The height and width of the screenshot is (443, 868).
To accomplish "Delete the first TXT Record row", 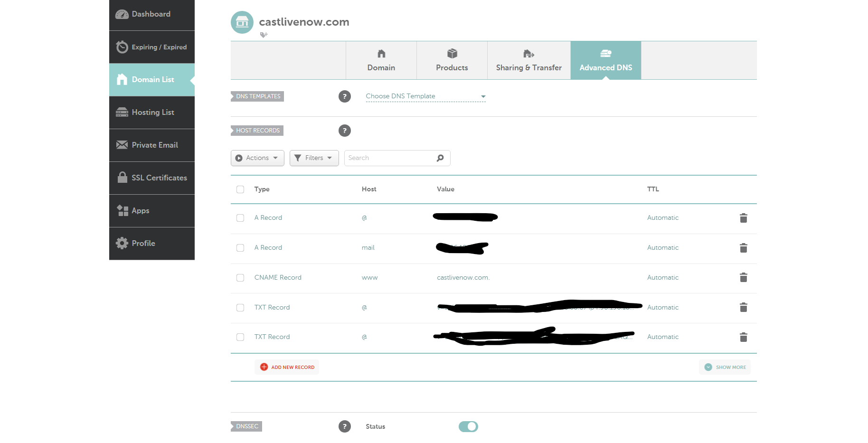I will coord(744,307).
